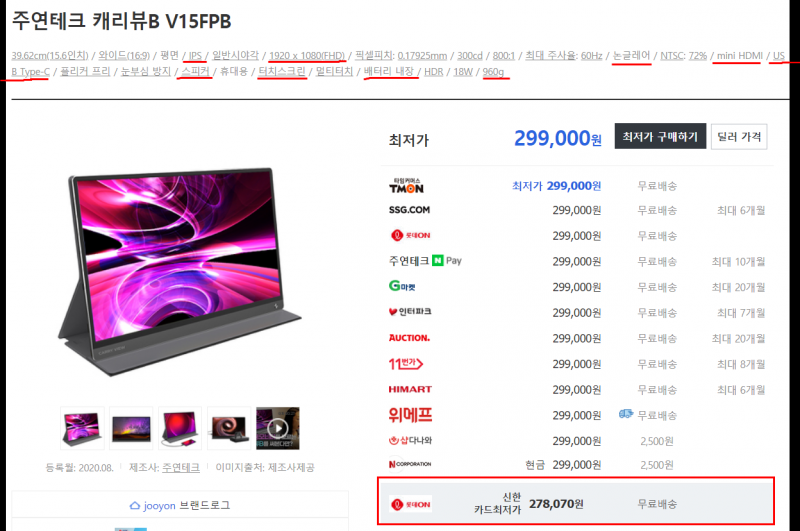This screenshot has width=800, height=531.
Task: Click the HIMART seller logo
Action: pyautogui.click(x=410, y=389)
